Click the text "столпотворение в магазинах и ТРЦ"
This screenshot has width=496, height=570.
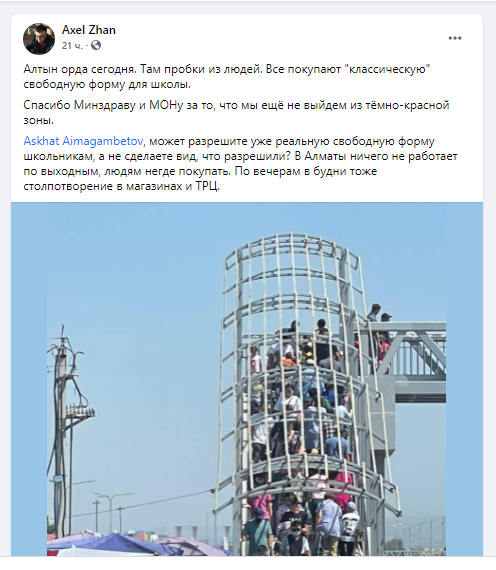point(121,186)
